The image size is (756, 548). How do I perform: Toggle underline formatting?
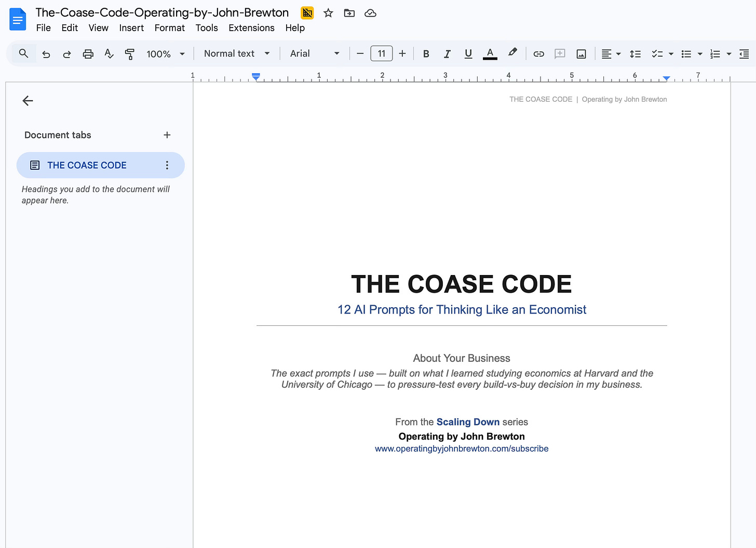[x=468, y=53]
